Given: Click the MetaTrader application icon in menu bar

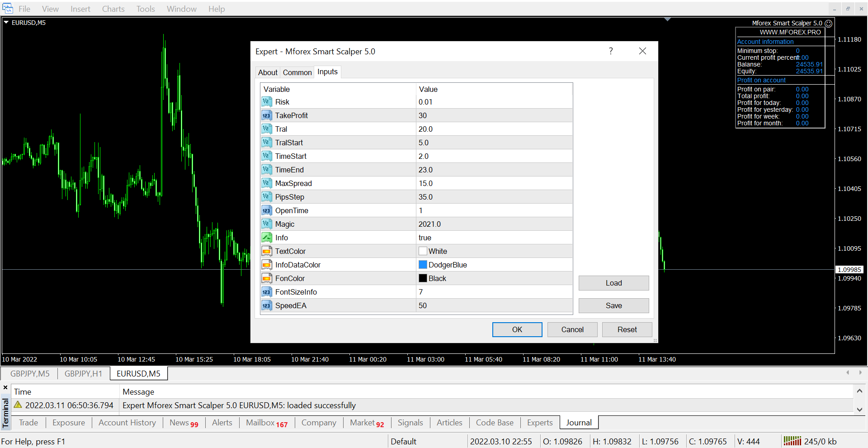Looking at the screenshot, I should coord(8,9).
